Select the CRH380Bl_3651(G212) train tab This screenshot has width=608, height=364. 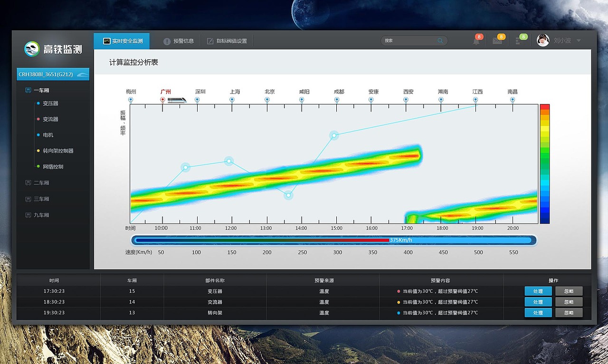point(53,74)
